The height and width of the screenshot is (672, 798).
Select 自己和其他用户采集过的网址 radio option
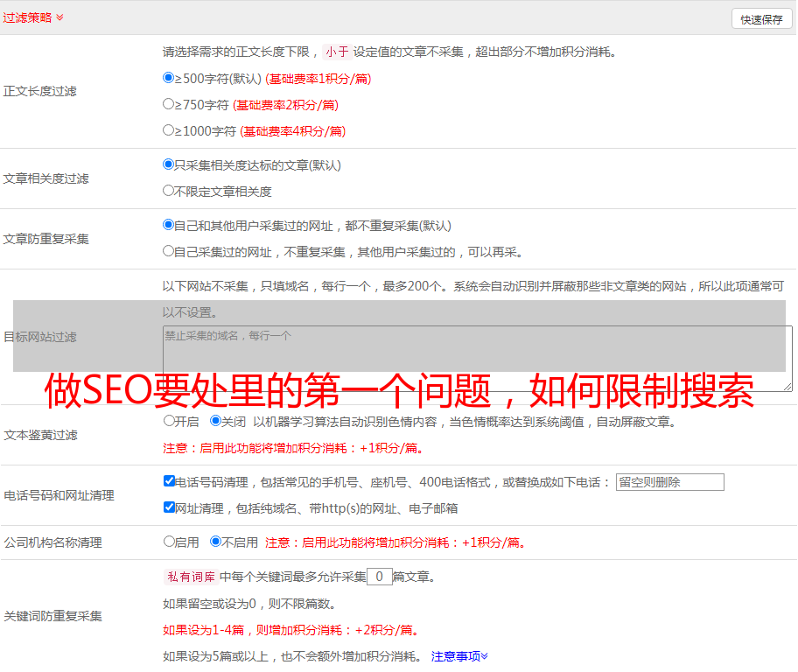coord(169,225)
